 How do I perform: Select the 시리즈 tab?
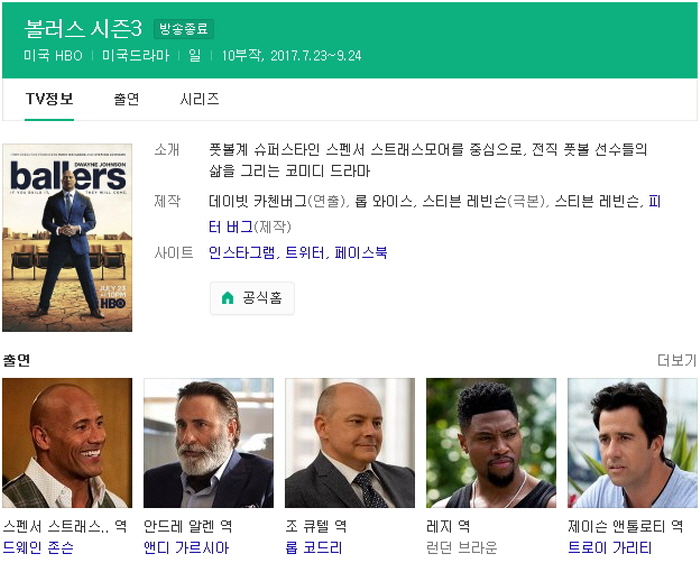[199, 99]
